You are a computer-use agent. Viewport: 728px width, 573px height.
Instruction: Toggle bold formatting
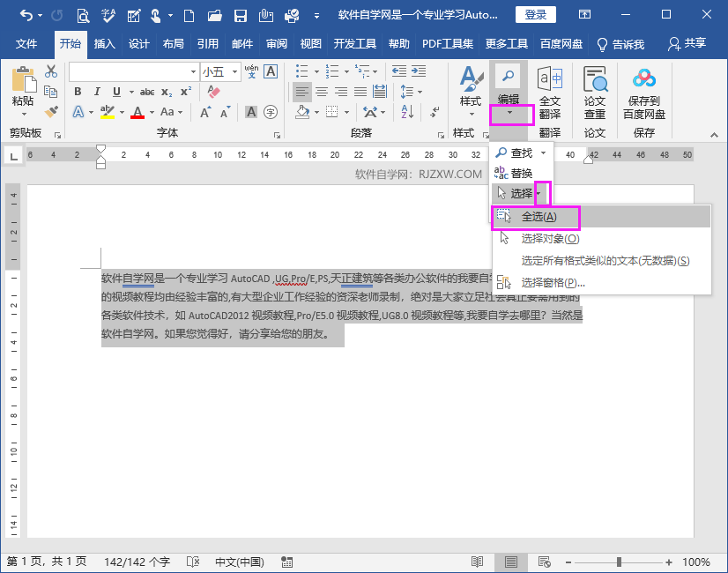78,91
